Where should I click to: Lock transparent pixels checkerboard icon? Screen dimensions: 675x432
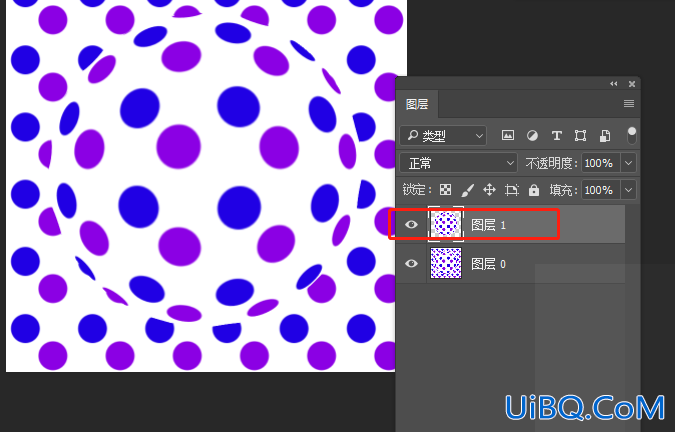click(x=446, y=190)
